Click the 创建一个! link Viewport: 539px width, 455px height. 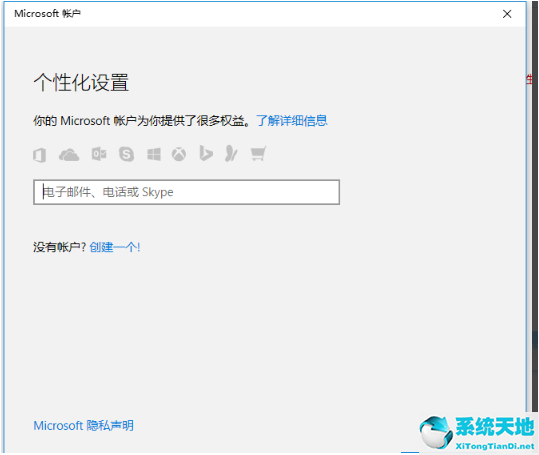point(115,247)
